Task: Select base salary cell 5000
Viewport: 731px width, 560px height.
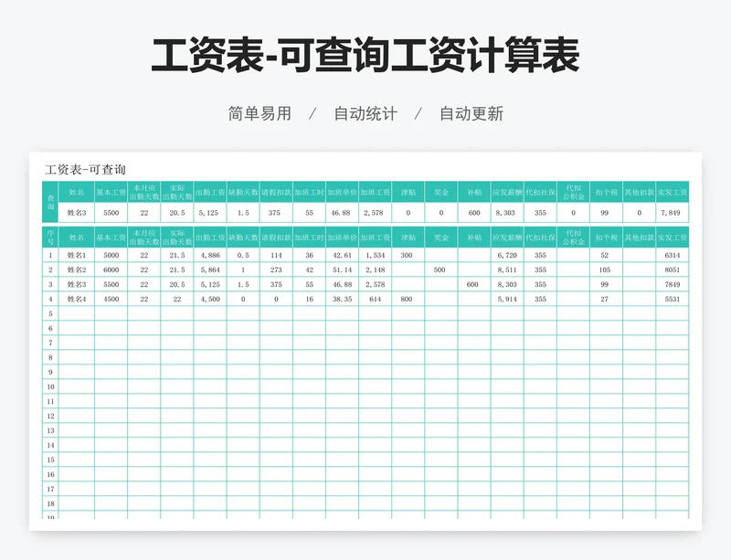Action: (x=111, y=255)
